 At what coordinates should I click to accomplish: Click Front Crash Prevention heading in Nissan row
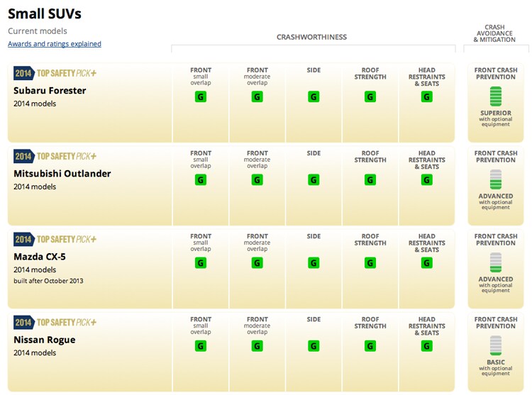pos(496,323)
